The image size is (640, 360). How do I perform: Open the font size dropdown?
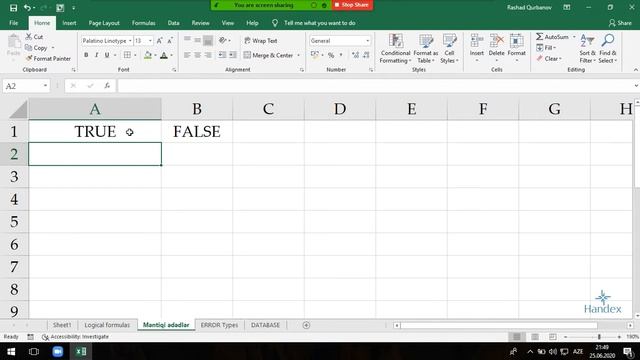click(x=150, y=41)
